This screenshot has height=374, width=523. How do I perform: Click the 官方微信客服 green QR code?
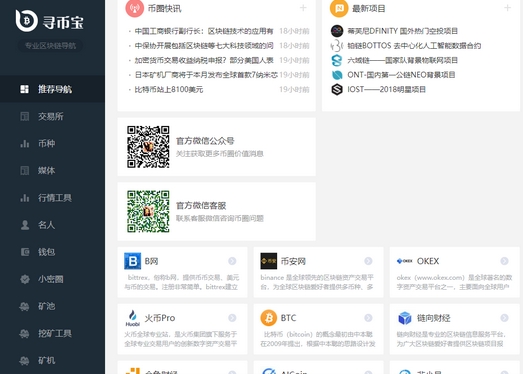148,212
